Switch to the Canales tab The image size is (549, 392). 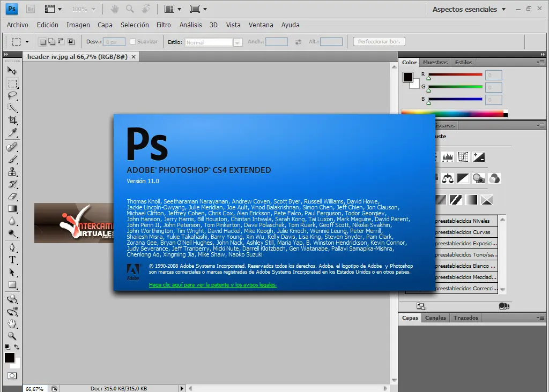[x=435, y=318]
